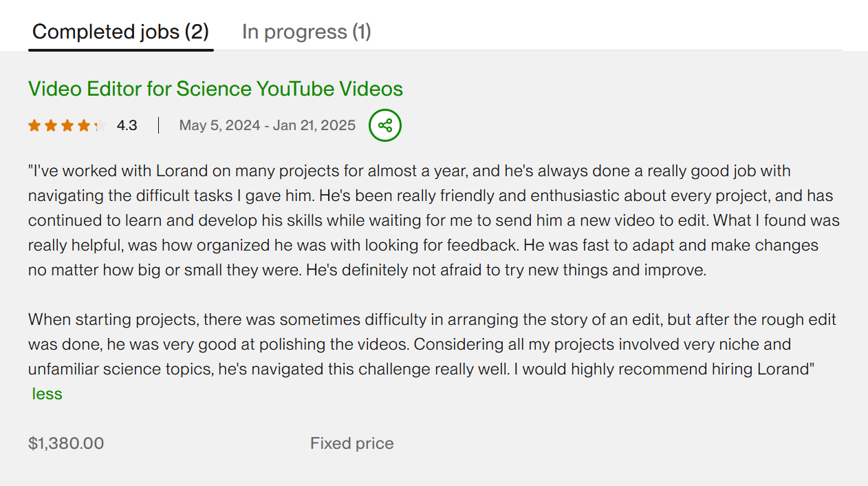Click the dark underline below Completed jobs
Image resolution: width=868 pixels, height=486 pixels.
coord(120,50)
